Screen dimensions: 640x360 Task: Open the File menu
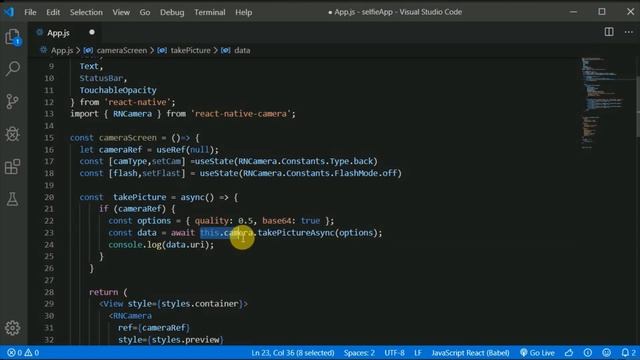click(x=30, y=12)
